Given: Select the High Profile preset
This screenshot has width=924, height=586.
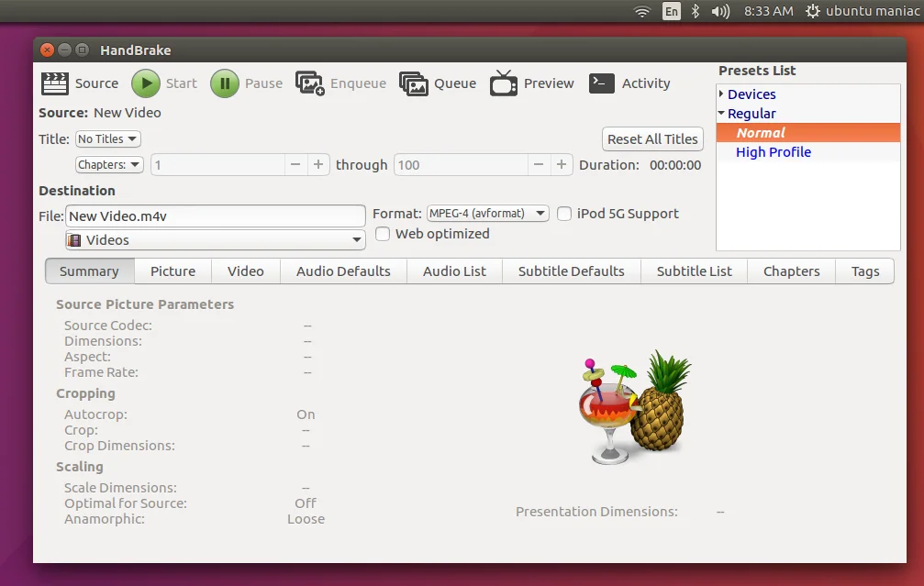Looking at the screenshot, I should click(807, 152).
